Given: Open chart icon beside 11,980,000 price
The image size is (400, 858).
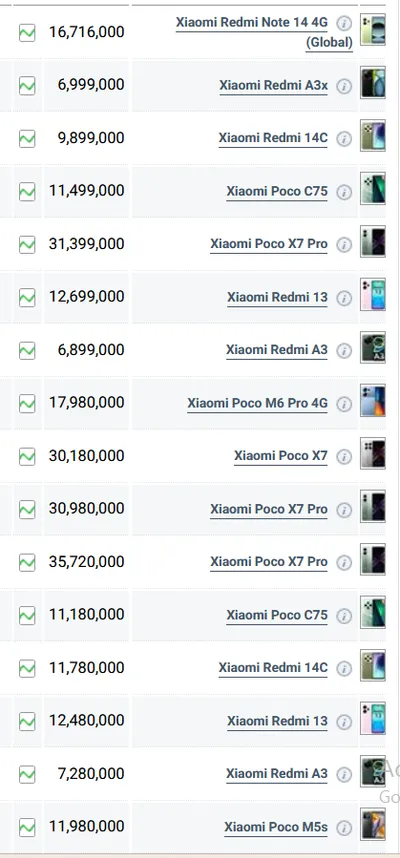Looking at the screenshot, I should point(27,827).
